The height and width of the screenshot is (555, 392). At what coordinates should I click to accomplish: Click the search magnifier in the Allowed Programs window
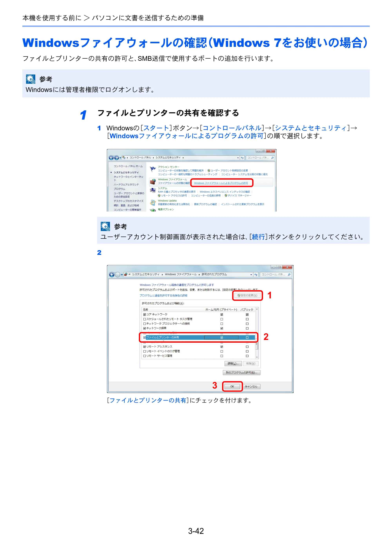click(289, 275)
